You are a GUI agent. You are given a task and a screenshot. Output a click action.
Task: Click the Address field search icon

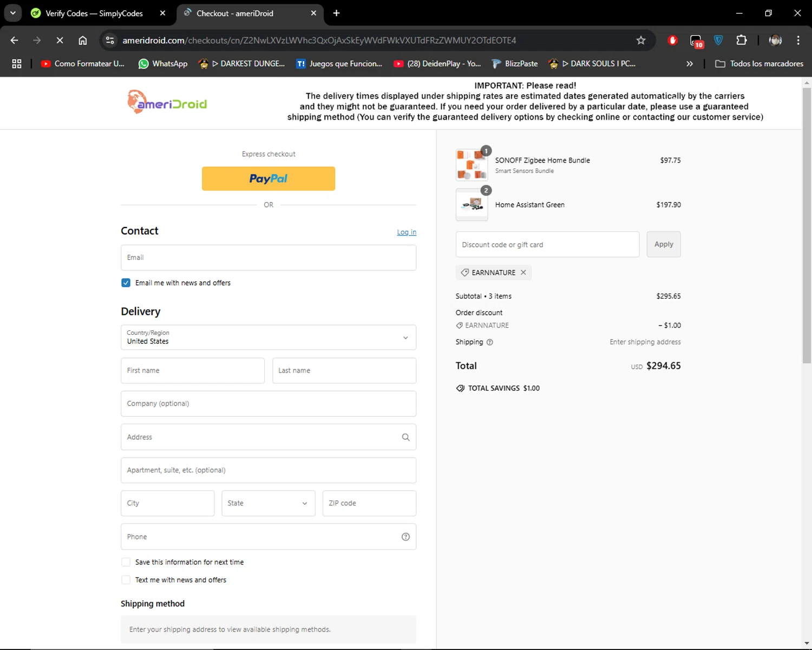[x=405, y=437]
